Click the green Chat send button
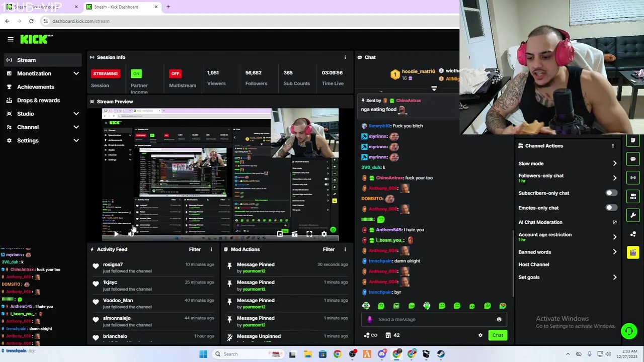Viewport: 644px width, 362px height. pos(498,335)
